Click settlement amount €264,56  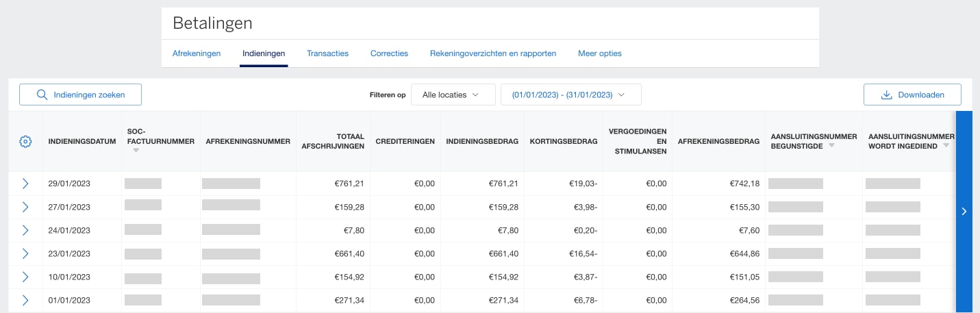coord(744,300)
